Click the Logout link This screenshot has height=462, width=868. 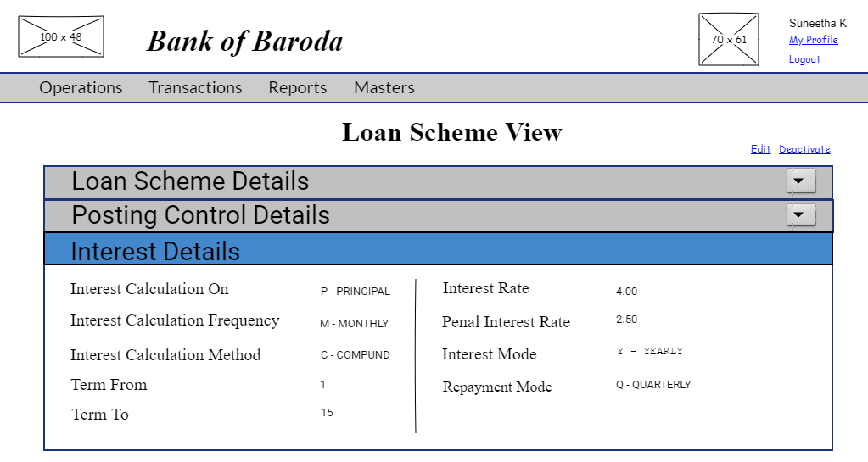804,59
